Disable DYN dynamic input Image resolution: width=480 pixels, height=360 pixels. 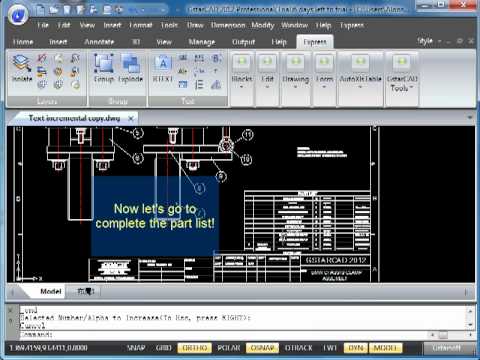click(355, 348)
